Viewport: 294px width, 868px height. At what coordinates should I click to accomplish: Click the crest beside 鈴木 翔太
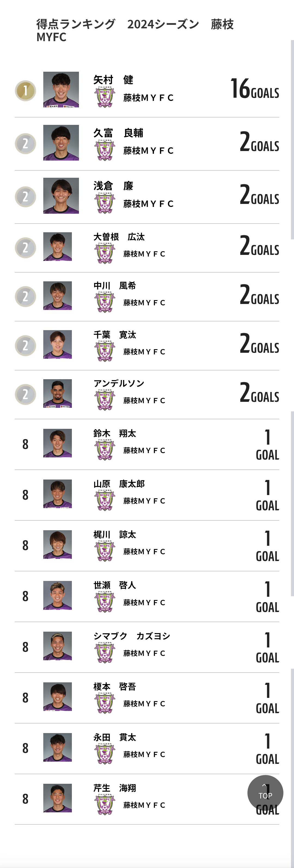point(105,450)
